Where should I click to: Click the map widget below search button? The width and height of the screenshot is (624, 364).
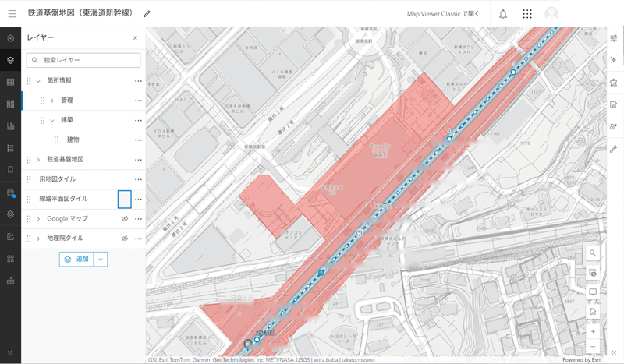[x=593, y=273]
